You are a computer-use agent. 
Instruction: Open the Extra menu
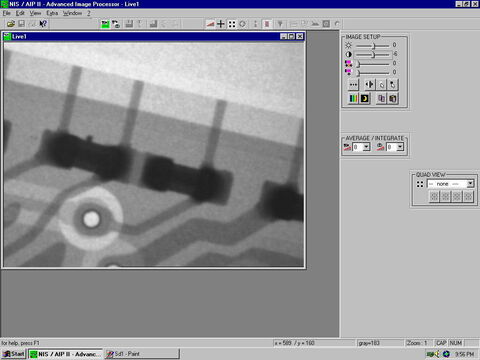[x=52, y=13]
